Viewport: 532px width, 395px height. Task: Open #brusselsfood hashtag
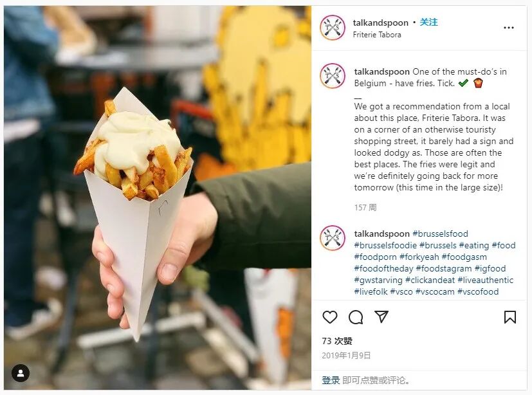[x=440, y=234]
